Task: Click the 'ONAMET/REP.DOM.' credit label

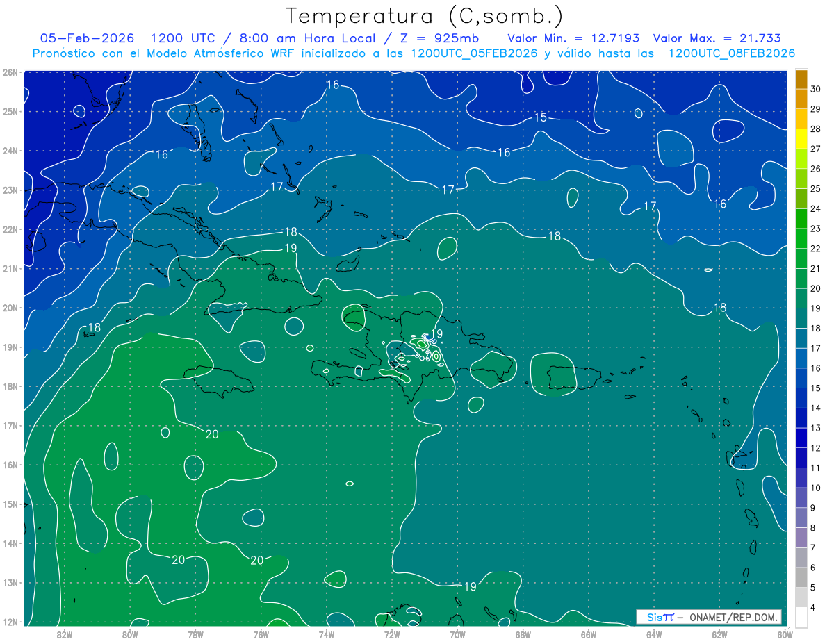Action: point(735,617)
